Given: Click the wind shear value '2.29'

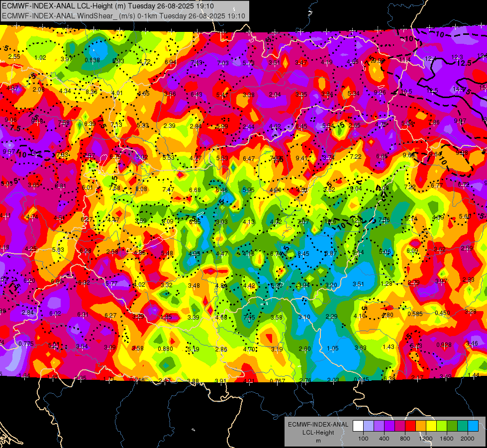Looking at the screenshot, I should click(x=332, y=316).
